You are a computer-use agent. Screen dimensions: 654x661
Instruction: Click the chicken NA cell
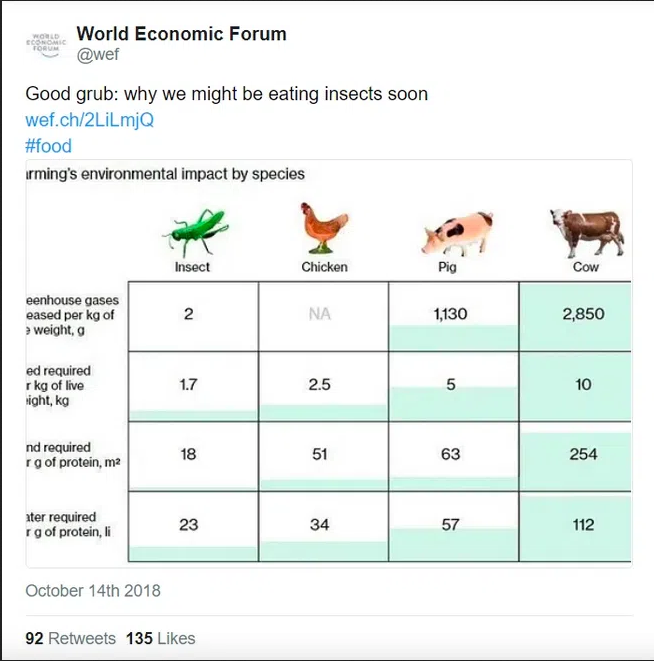pos(319,314)
